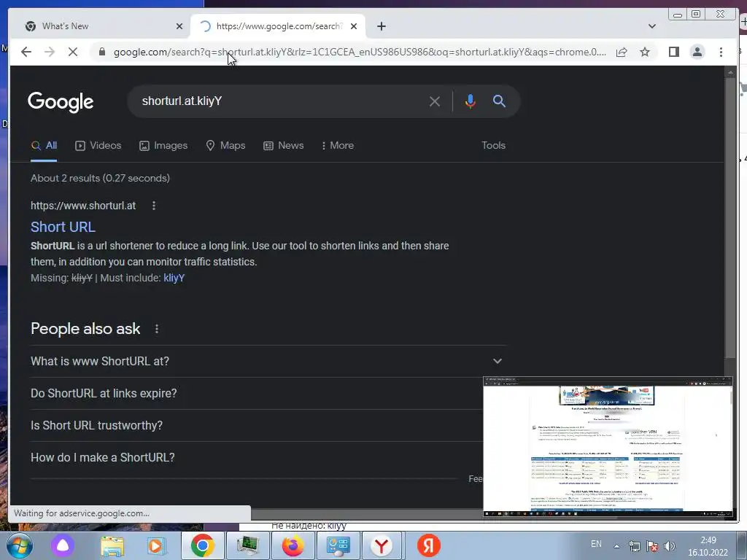Screen dimensions: 747x560
Task: Switch to Videos results
Action: (x=98, y=146)
